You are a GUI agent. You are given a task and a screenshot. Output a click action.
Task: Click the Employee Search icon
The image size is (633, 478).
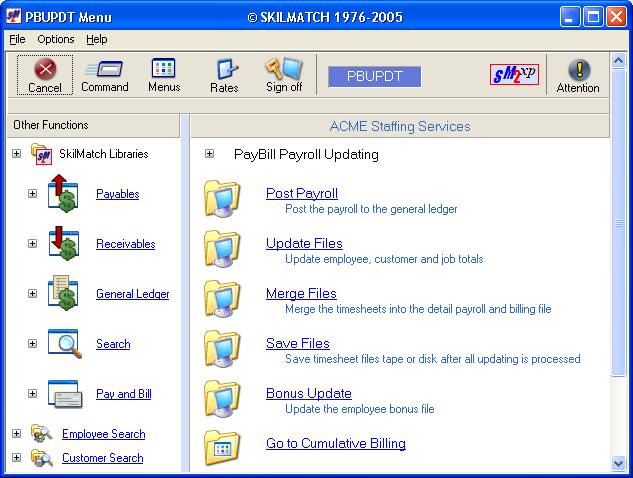point(42,434)
